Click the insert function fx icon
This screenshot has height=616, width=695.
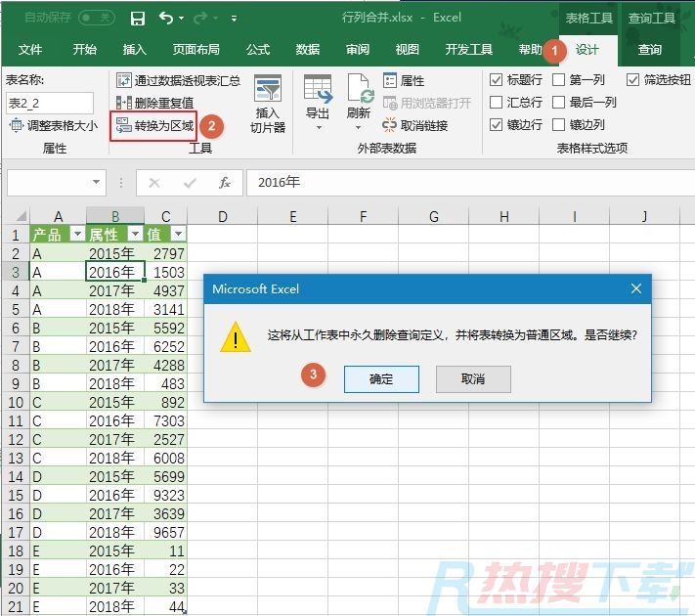(x=225, y=183)
